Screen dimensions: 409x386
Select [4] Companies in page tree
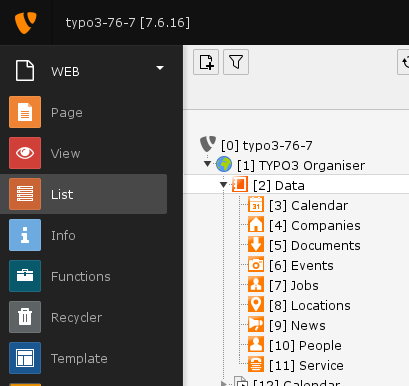[315, 225]
